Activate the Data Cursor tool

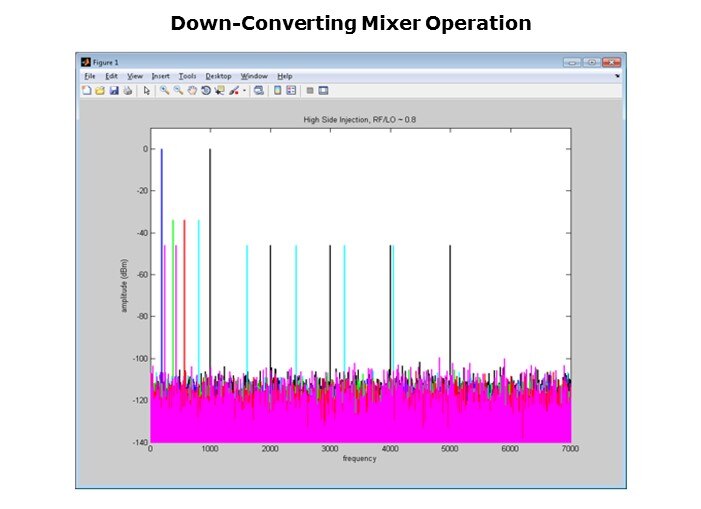(x=219, y=90)
